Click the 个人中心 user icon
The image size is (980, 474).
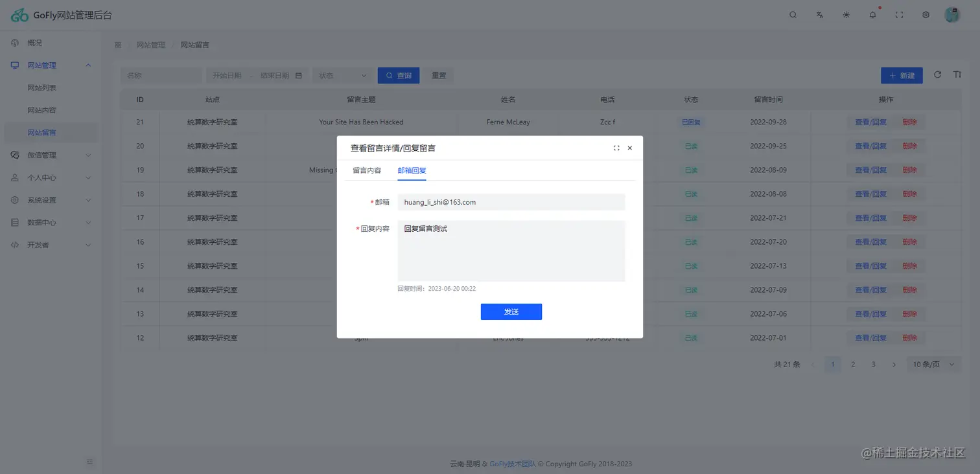click(15, 177)
